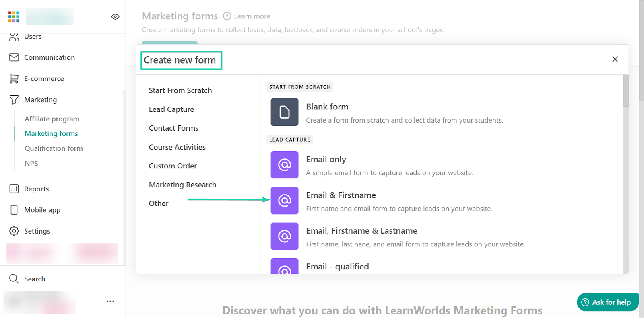Click the Search magnifier icon
Viewport: 644px width, 318px height.
[x=14, y=279]
